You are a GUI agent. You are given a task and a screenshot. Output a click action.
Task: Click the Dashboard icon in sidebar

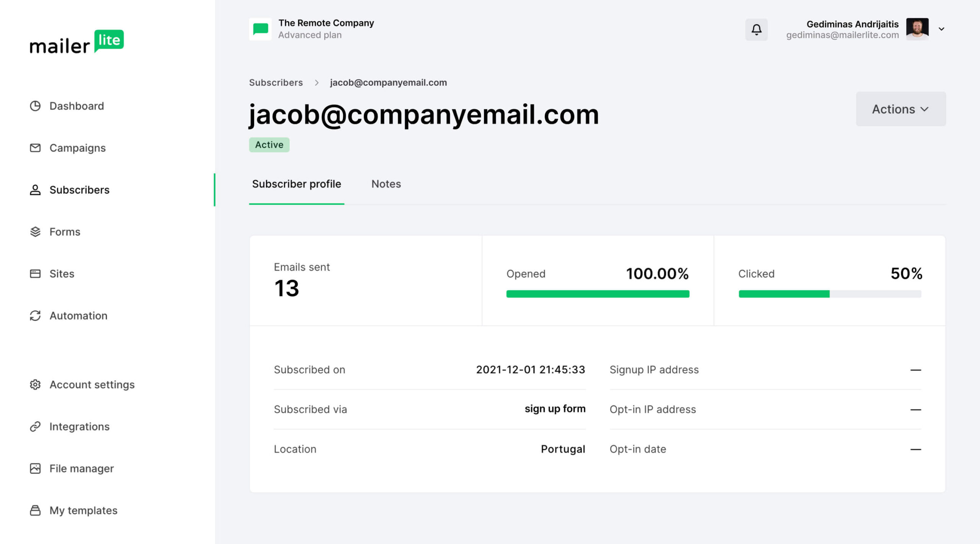(35, 105)
